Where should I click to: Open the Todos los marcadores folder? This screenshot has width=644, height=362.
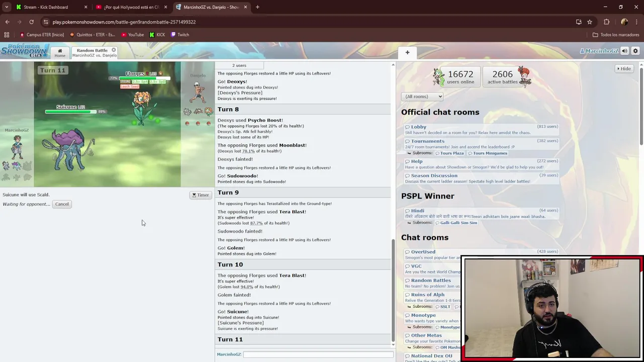pyautogui.click(x=616, y=35)
